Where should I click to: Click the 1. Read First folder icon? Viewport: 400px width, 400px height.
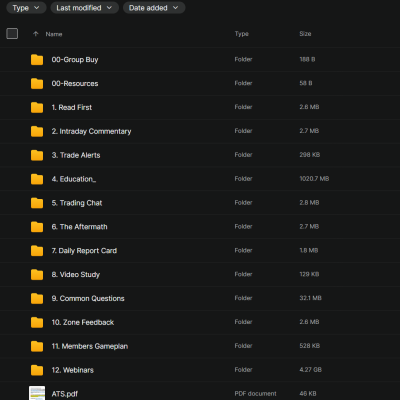37,107
